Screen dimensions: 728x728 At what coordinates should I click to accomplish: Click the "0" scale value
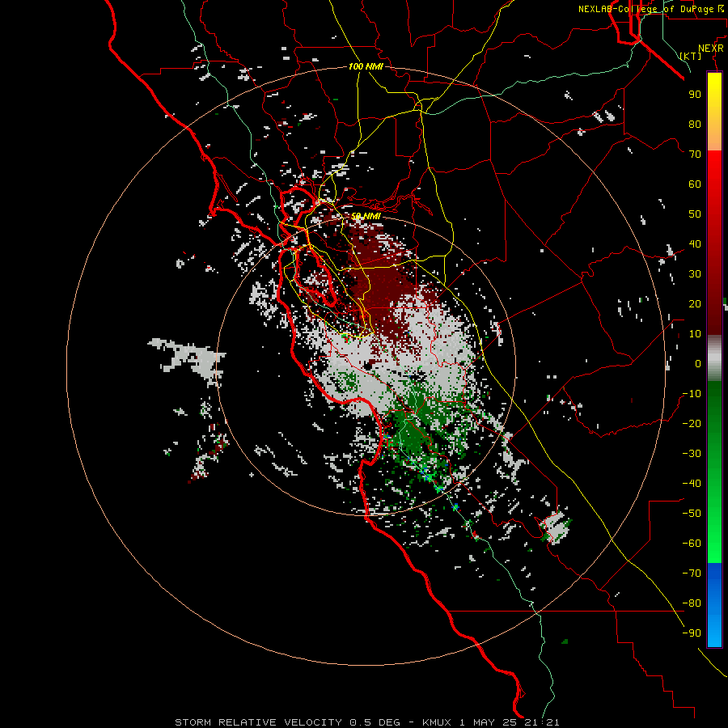pos(698,363)
